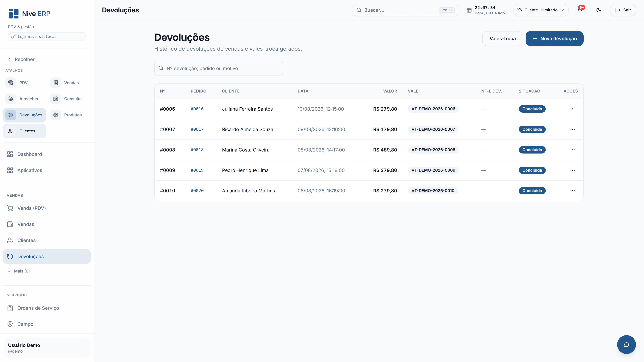644x362 pixels.
Task: Click voucher VT-DEMO-2026-0010
Action: pos(433,191)
